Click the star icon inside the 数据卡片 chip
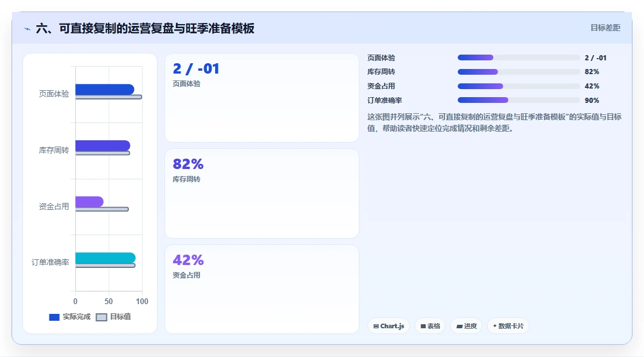 pos(494,326)
